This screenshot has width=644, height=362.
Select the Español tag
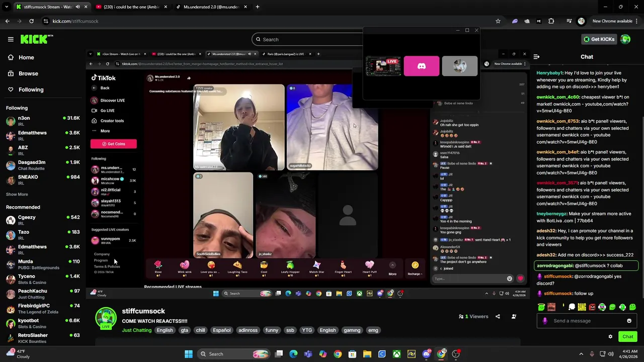click(221, 330)
